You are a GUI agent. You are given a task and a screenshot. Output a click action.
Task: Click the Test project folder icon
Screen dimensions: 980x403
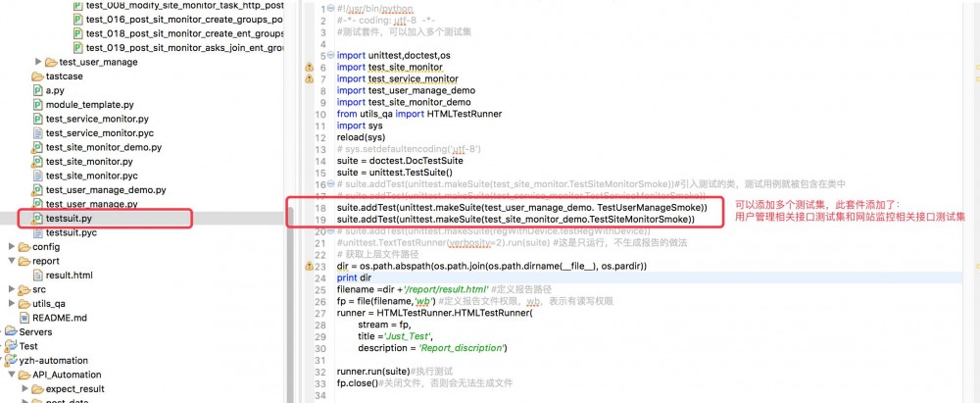[x=11, y=346]
